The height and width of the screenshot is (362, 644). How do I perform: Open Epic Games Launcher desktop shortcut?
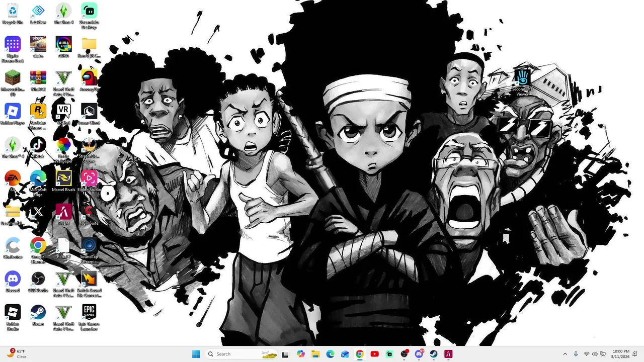point(89,318)
